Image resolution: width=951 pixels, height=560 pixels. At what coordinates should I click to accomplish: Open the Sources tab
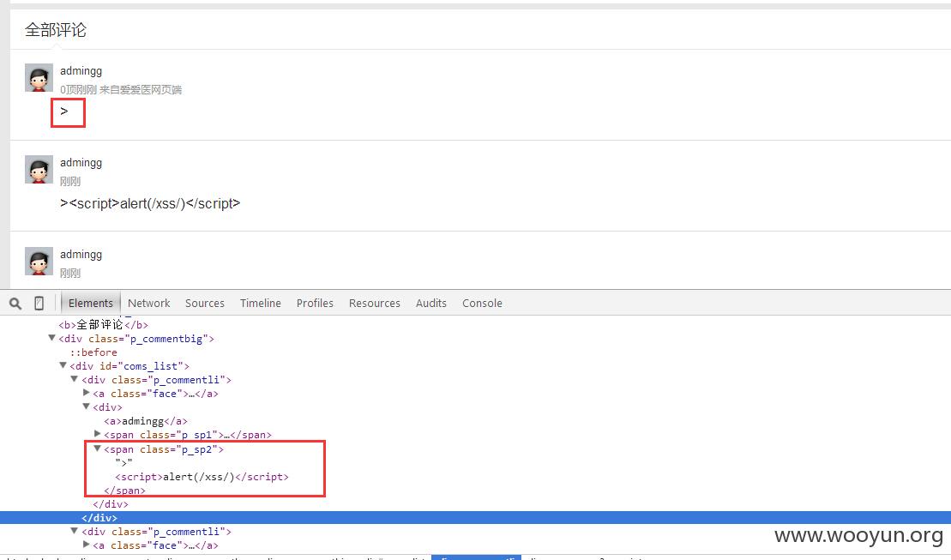coord(204,304)
